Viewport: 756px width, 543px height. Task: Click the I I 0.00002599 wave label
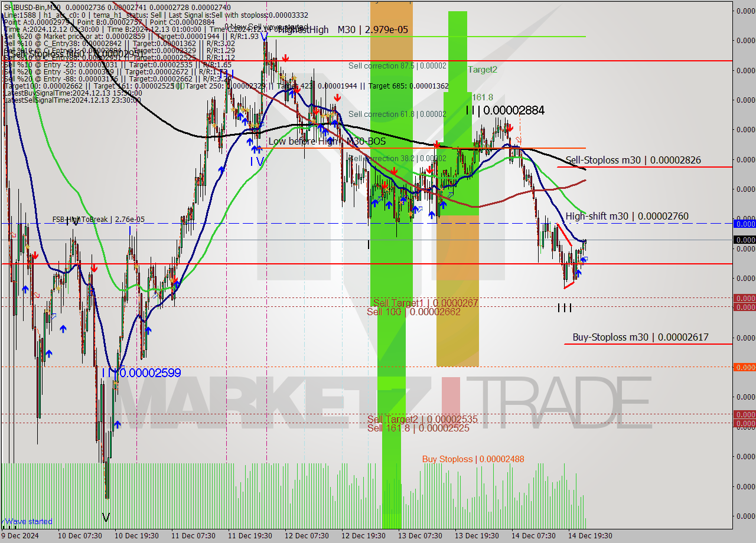141,373
